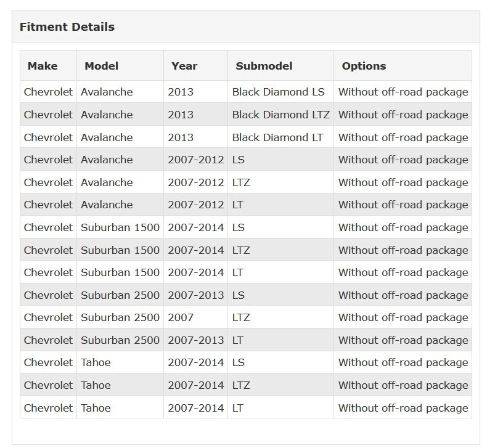
Task: Click the Year column header
Action: click(196, 65)
